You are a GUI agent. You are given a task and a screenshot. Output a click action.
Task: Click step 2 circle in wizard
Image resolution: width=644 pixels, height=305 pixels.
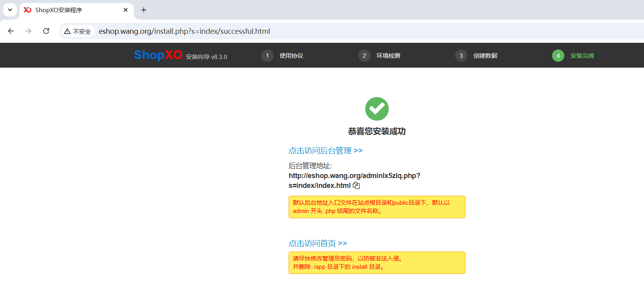(364, 56)
